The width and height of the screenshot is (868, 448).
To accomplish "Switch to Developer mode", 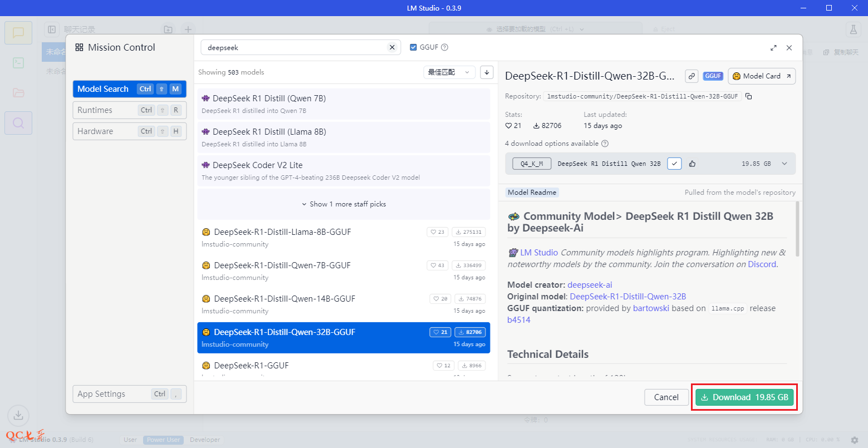I will [204, 440].
